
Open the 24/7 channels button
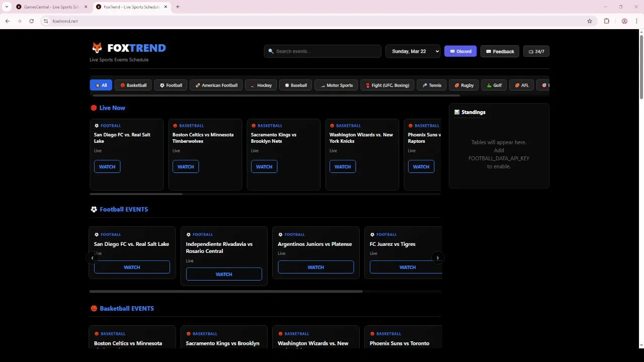tap(536, 51)
